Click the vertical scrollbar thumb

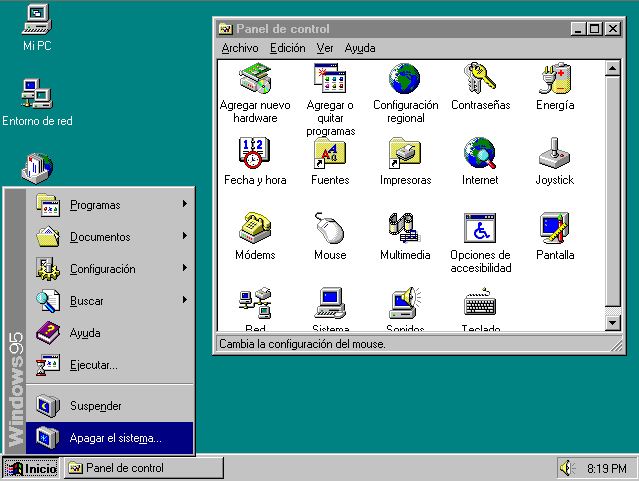coord(613,192)
